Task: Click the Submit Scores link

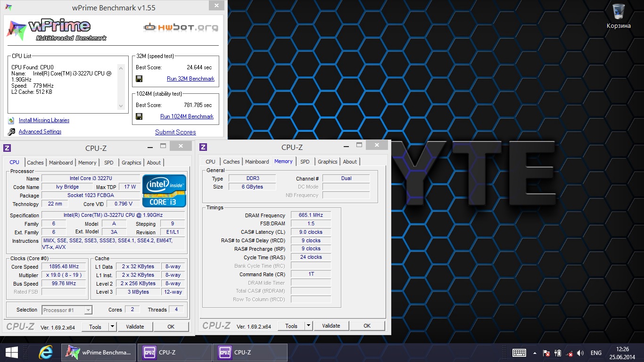Action: click(175, 132)
